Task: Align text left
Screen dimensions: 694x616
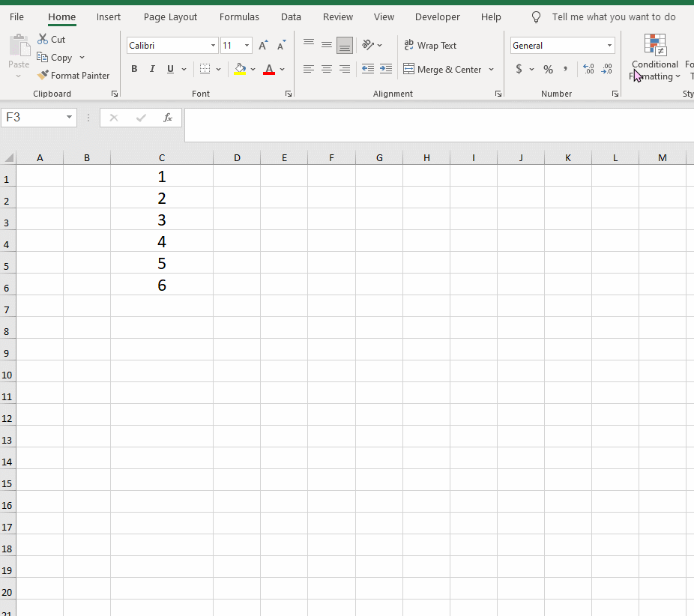Action: (309, 69)
